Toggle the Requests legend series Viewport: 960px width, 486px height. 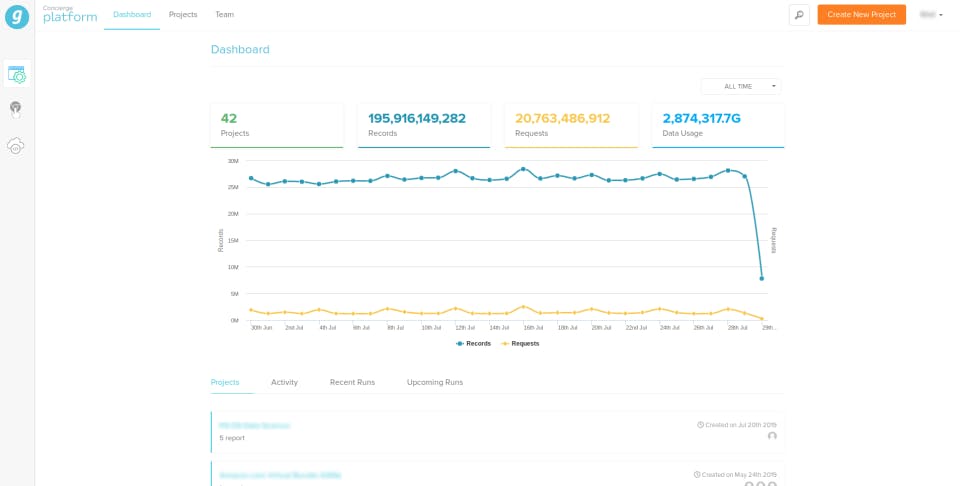point(520,344)
